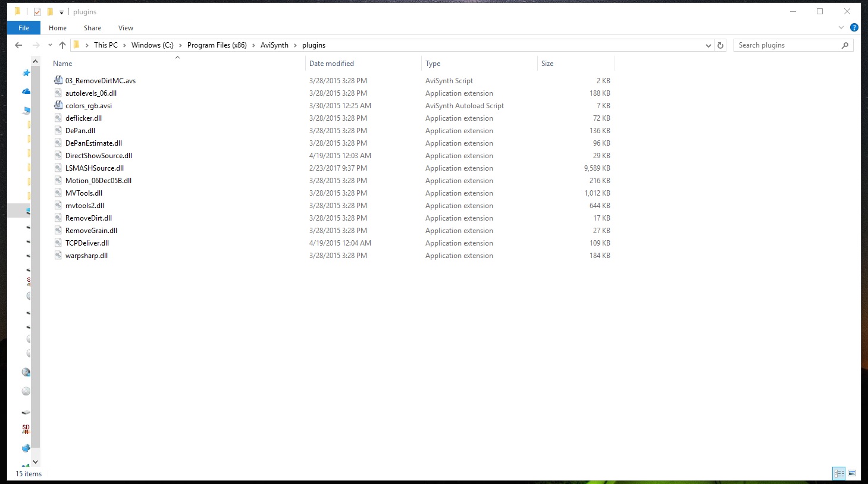Click navigation pane scroll up arrow

pos(35,61)
